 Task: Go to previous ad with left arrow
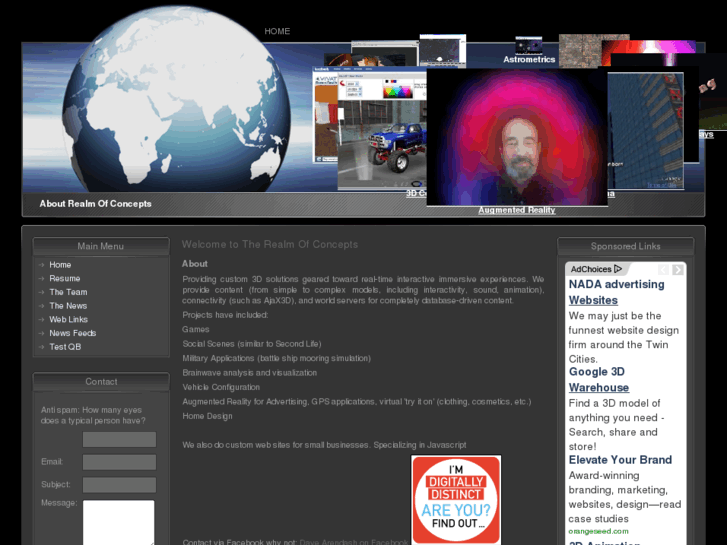point(663,269)
